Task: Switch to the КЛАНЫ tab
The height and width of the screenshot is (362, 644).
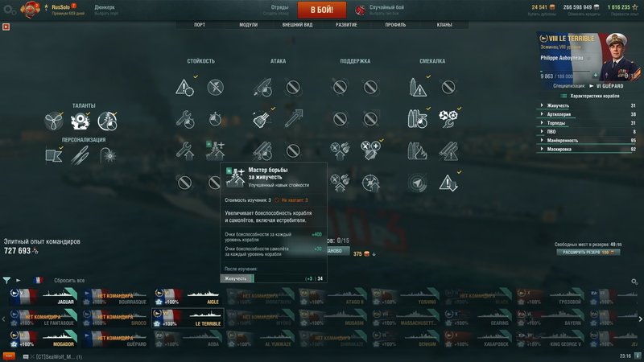Action: click(444, 25)
